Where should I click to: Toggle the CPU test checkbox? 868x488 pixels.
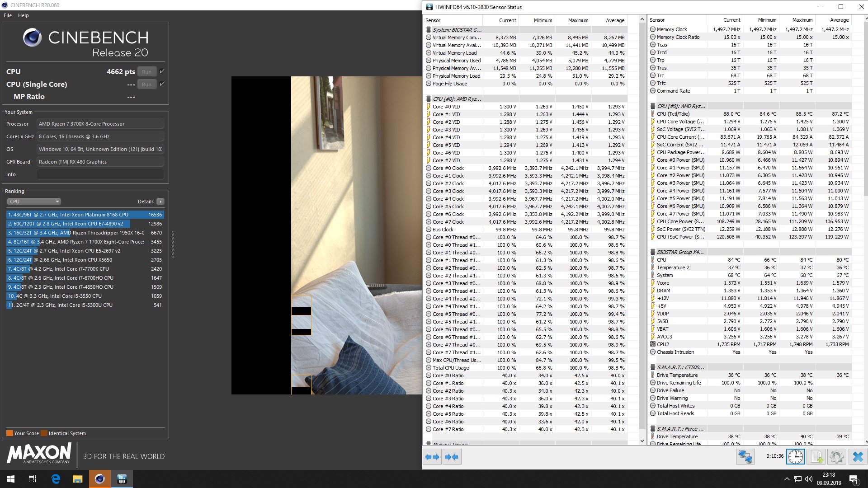coord(162,71)
